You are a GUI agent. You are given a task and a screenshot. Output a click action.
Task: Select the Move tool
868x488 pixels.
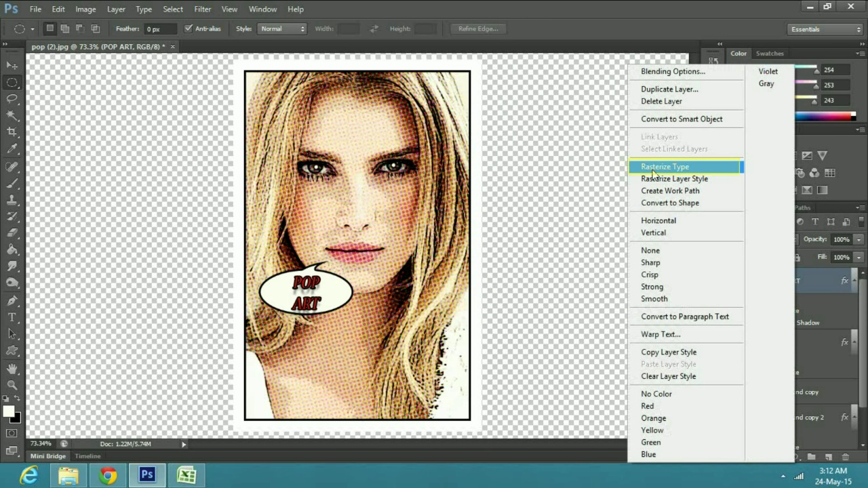tap(12, 66)
